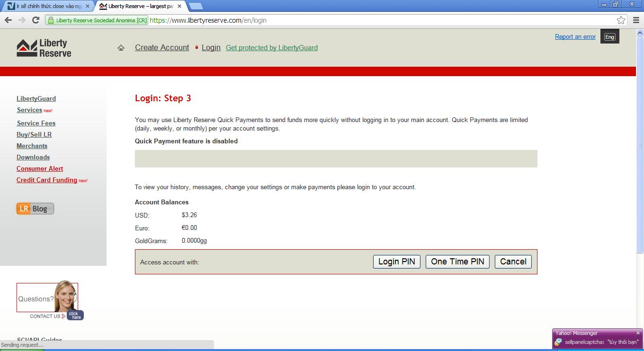Viewport: 644px width, 351px height.
Task: Click the 'Account Balances' label
Action: pyautogui.click(x=161, y=202)
